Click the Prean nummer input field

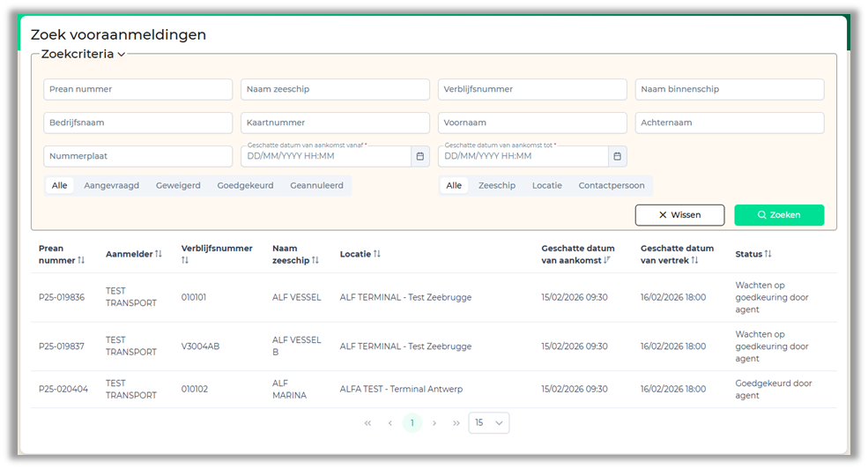click(137, 89)
